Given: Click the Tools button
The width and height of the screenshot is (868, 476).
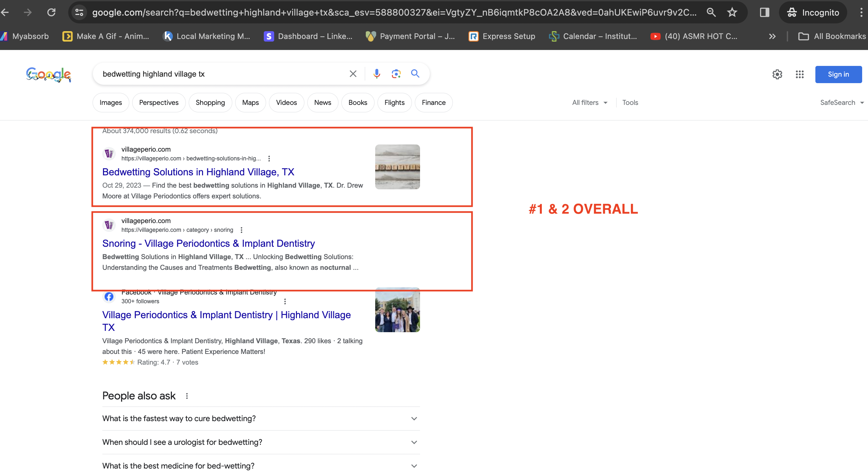Looking at the screenshot, I should [630, 102].
